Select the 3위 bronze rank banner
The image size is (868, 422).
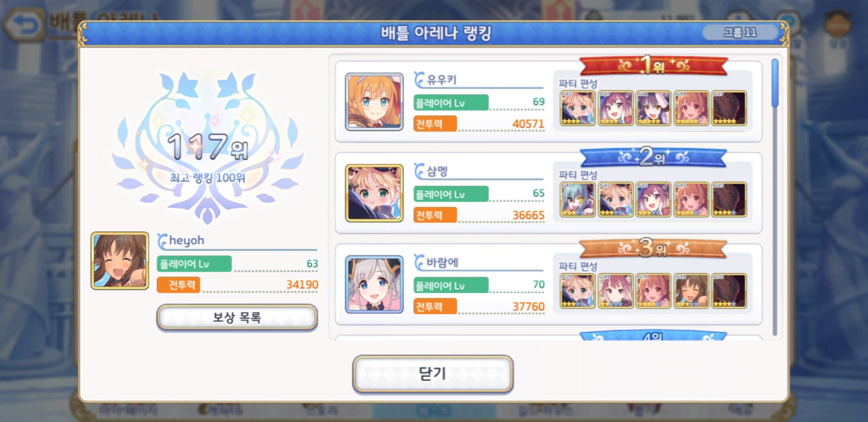(653, 248)
